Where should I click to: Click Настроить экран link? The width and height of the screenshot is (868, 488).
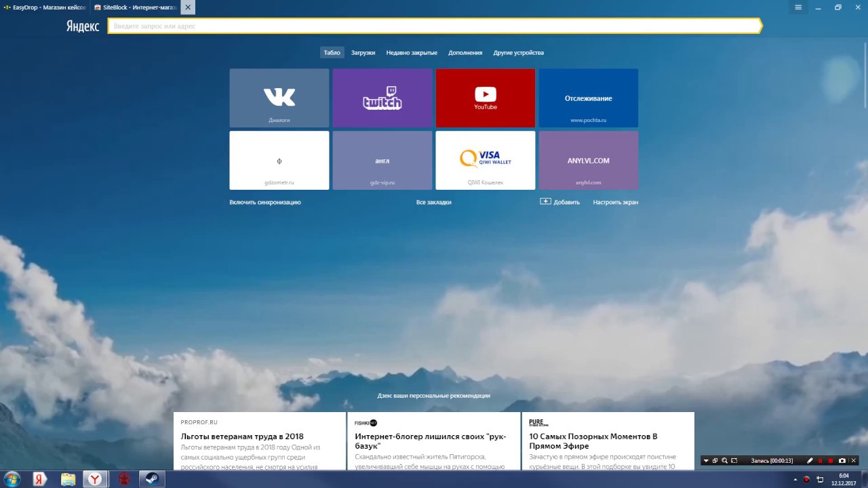(616, 202)
